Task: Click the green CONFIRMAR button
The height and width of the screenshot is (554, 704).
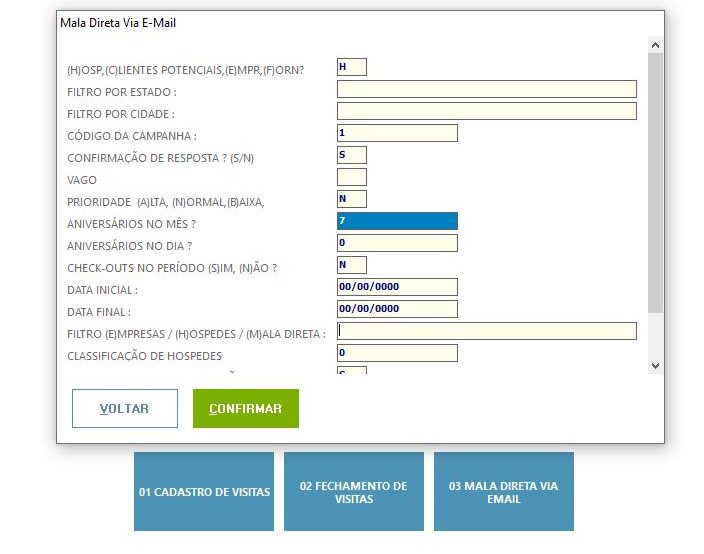Action: (x=246, y=408)
